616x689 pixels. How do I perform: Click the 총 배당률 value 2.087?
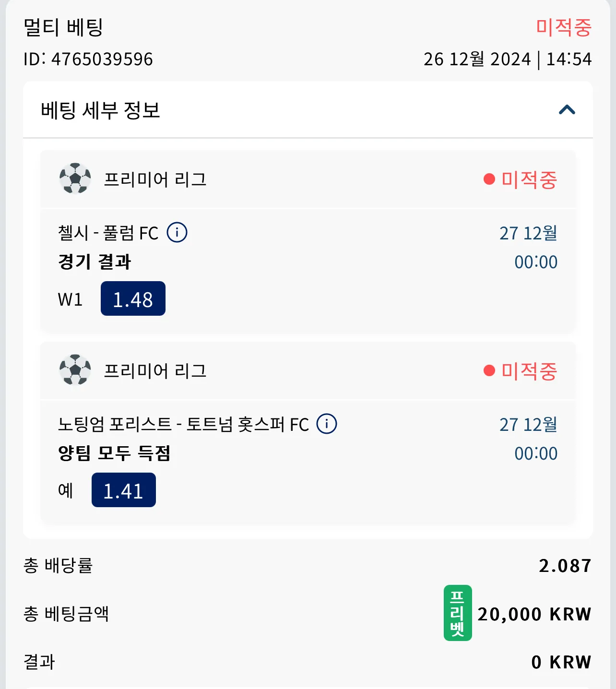565,566
